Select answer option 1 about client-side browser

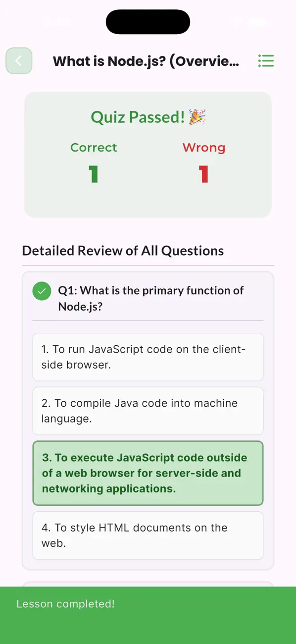click(x=148, y=357)
